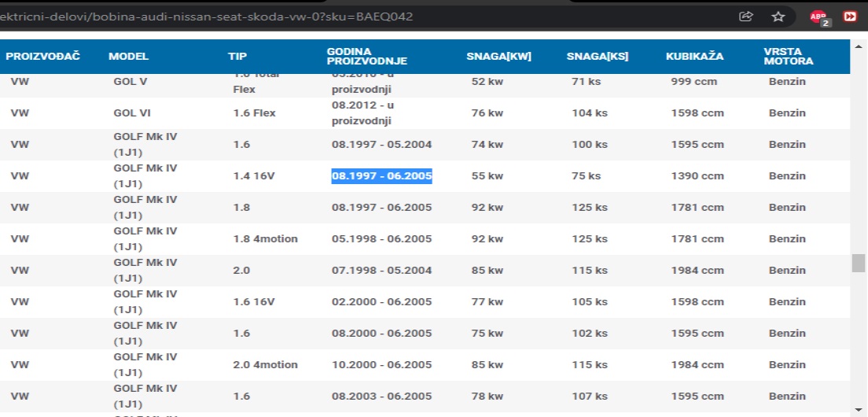Click the highlighted 08.1997 - 06.2005 date cell

coord(381,176)
